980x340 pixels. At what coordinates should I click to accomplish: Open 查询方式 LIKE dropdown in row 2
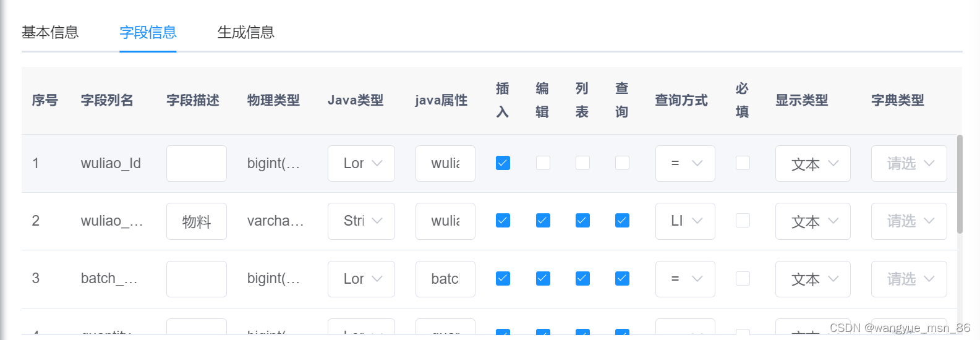point(685,221)
